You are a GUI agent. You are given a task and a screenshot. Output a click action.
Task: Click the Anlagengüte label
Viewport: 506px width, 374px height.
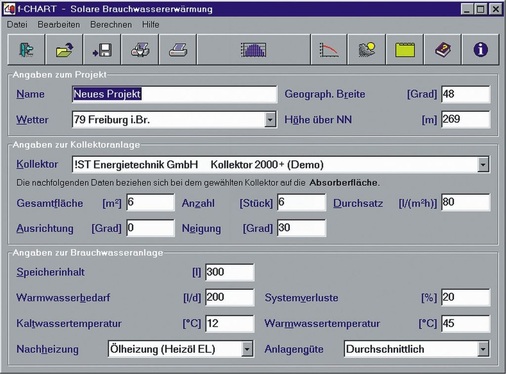(294, 349)
